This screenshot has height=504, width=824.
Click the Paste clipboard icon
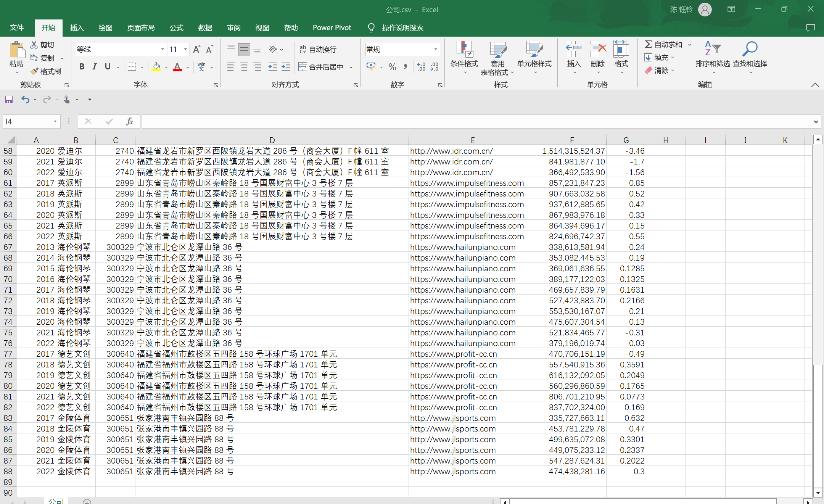[x=17, y=50]
